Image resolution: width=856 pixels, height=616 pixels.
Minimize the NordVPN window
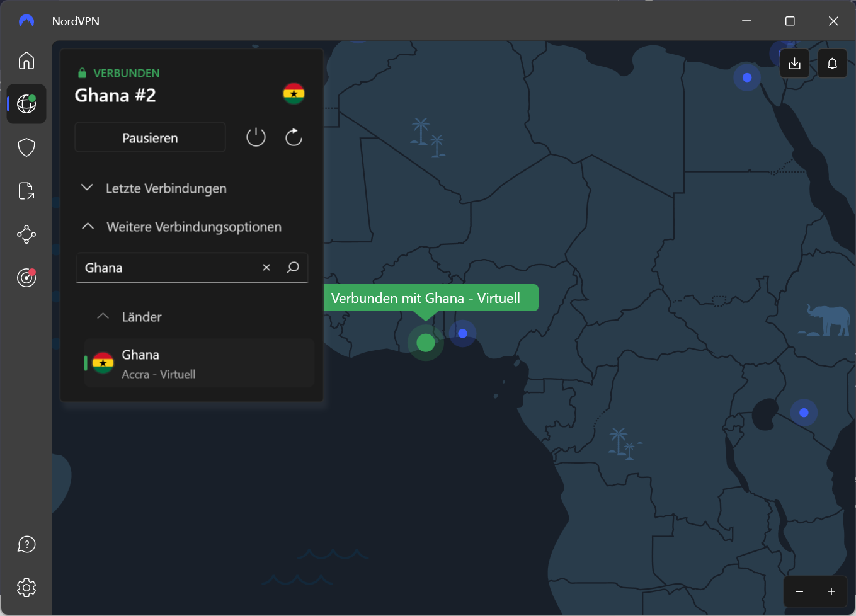(747, 21)
